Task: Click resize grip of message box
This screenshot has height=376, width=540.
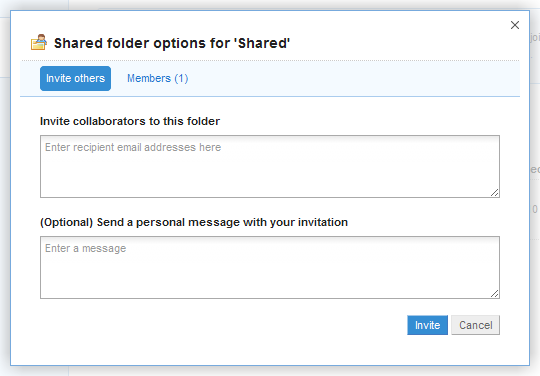Action: coord(495,294)
